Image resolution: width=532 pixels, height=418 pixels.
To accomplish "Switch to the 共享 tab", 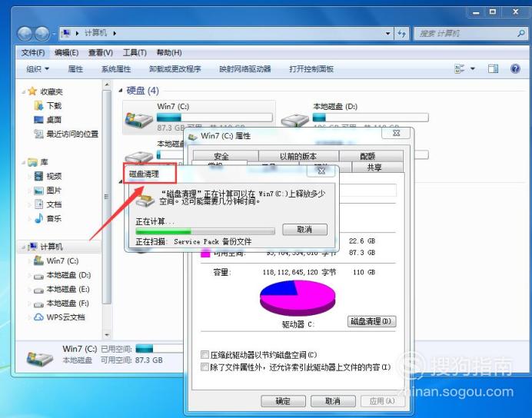I will pyautogui.click(x=374, y=168).
